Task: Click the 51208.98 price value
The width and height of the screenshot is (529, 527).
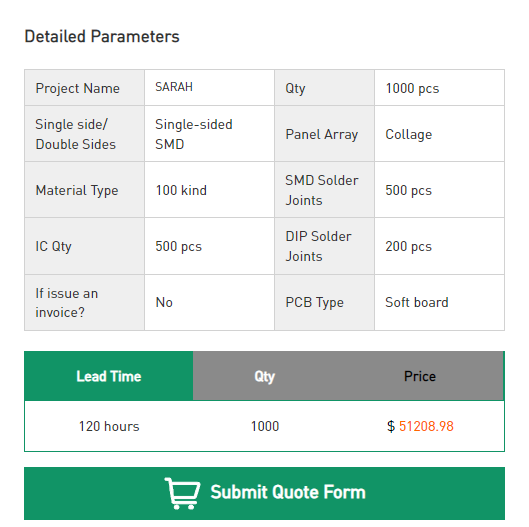Action: (426, 426)
